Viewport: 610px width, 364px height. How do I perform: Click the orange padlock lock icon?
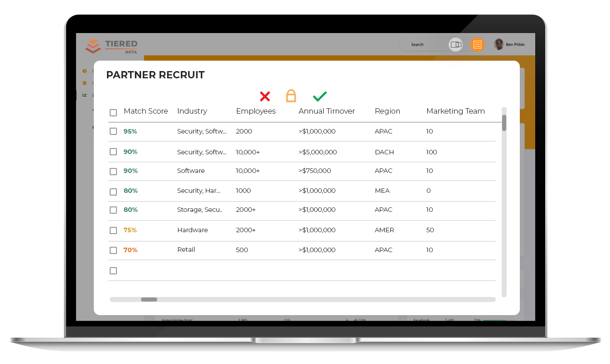291,96
